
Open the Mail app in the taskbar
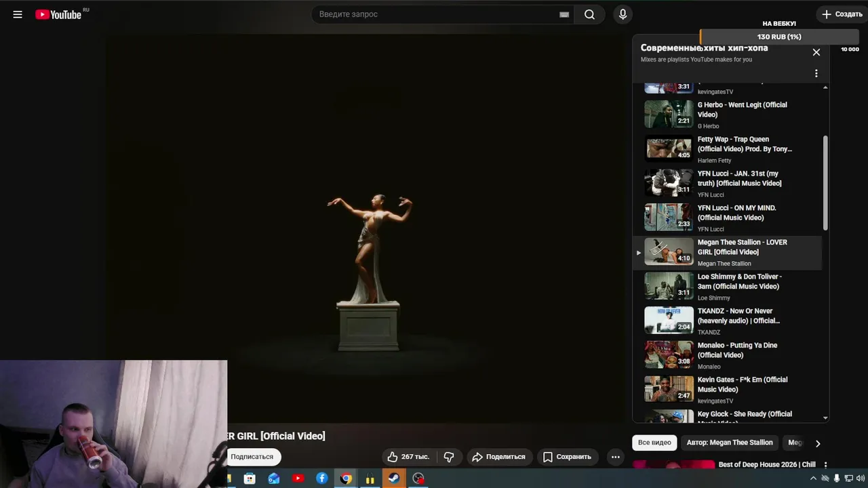[x=274, y=479]
